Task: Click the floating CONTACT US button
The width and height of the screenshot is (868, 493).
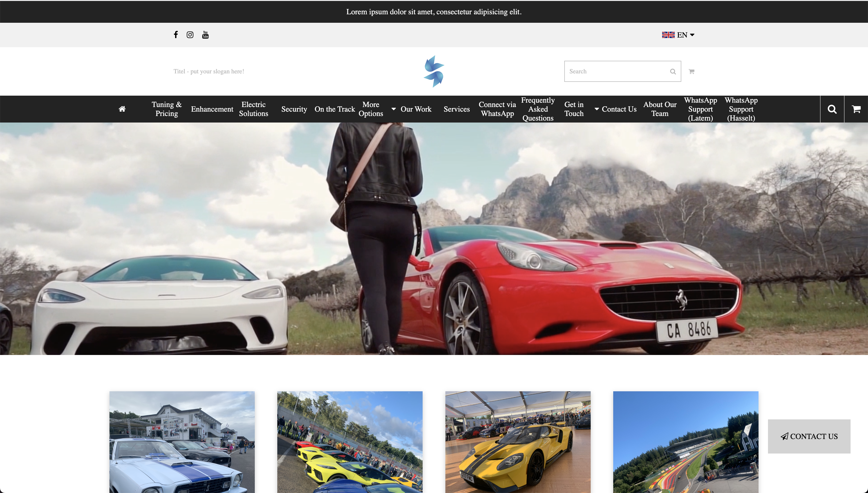Action: coord(809,436)
